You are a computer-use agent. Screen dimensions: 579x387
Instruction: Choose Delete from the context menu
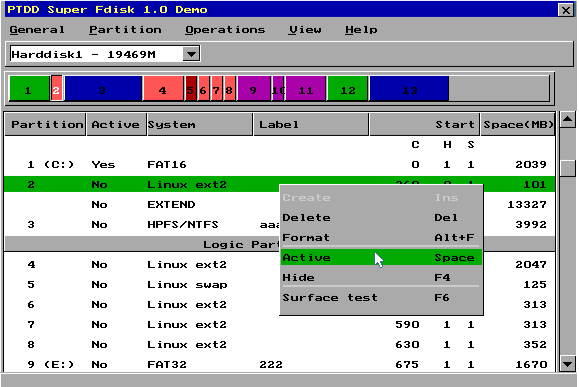pos(381,218)
